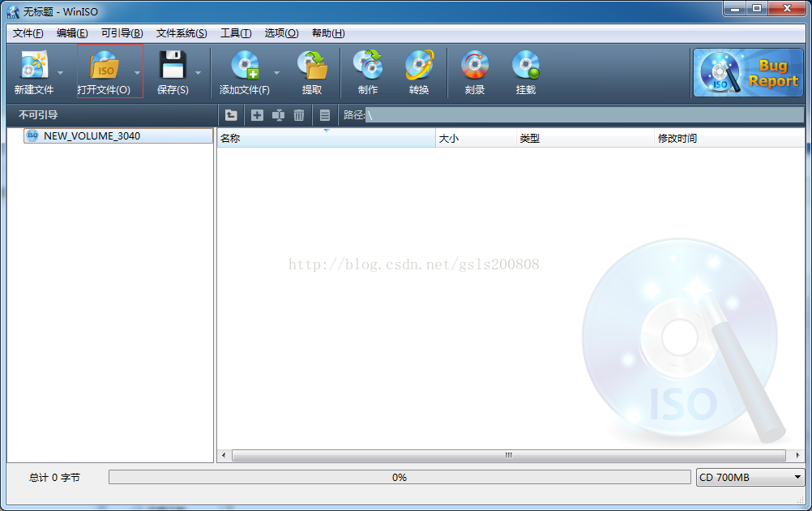
Task: Sort by 类型 column header
Action: 585,139
